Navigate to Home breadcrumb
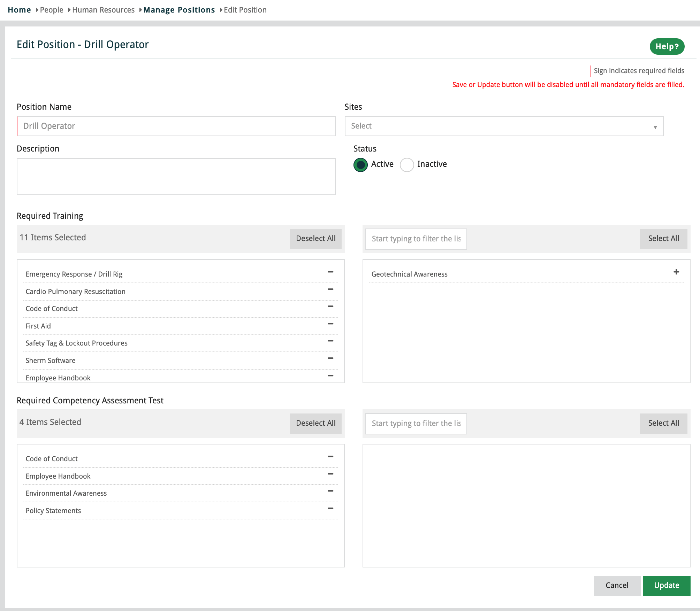The height and width of the screenshot is (611, 700). pos(19,10)
